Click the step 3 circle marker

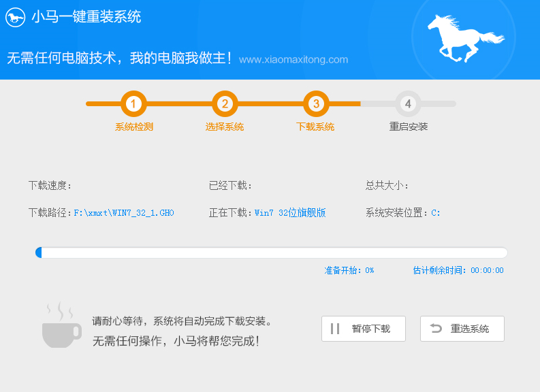pos(316,104)
